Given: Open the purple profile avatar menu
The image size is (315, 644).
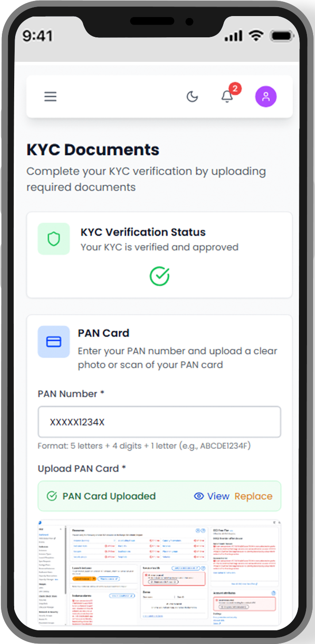Looking at the screenshot, I should coord(266,96).
